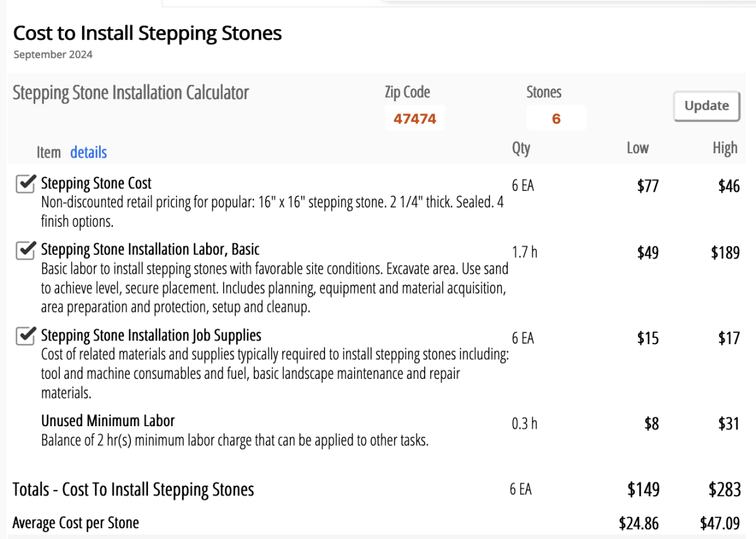Focus the Stones quantity input field
756x539 pixels.
coord(556,119)
